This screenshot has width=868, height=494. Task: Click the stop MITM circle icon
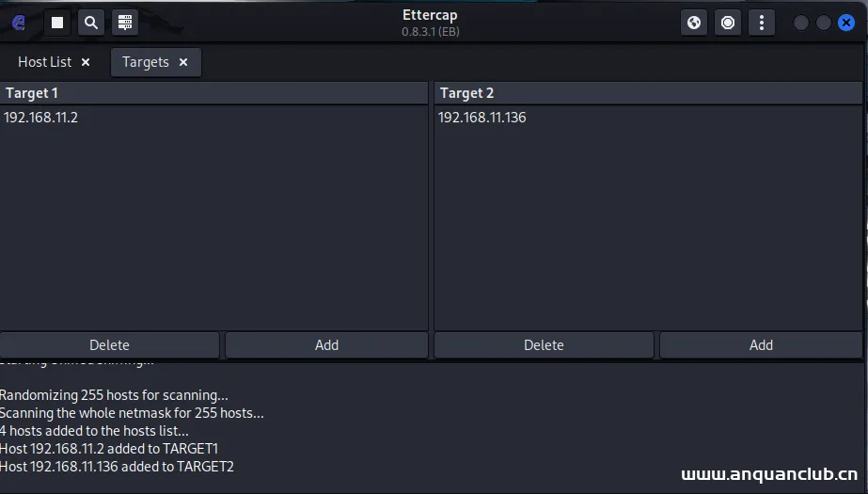point(728,22)
